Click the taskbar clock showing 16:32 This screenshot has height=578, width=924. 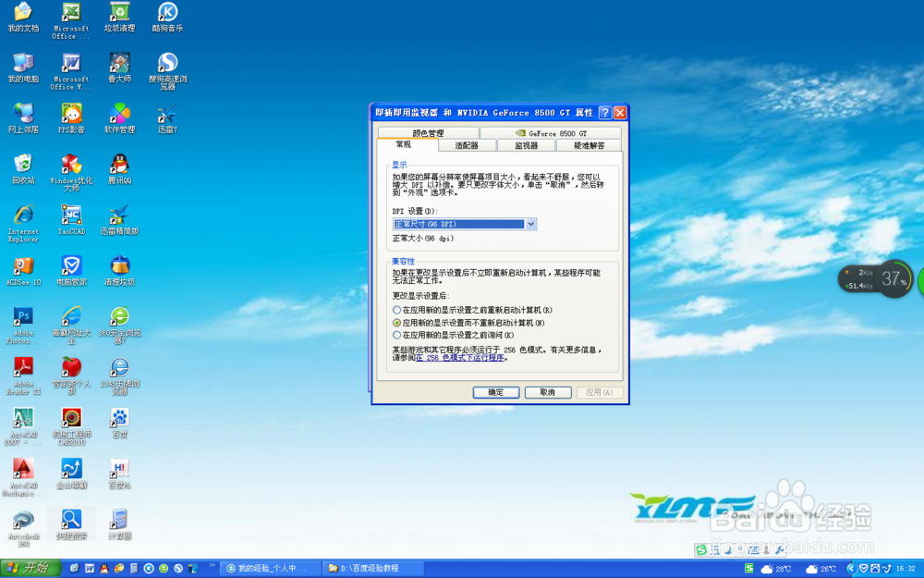906,569
